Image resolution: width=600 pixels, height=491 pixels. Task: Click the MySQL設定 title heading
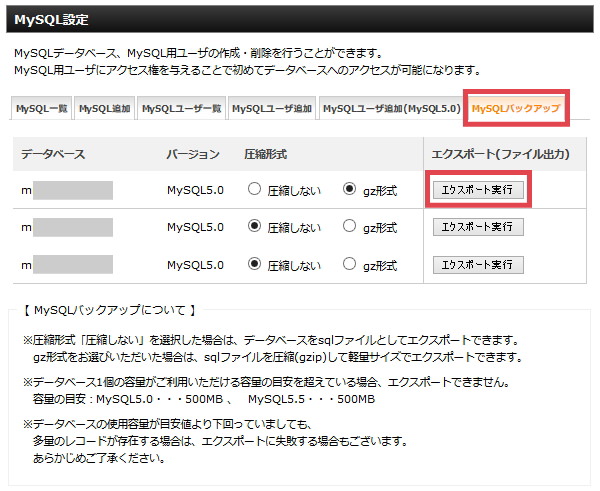coord(51,20)
